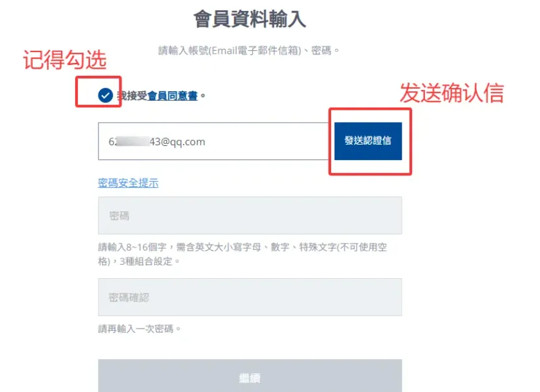Screen dimensions: 540x392
Task: Uncheck the blue circular checkmark icon
Action: pos(105,95)
